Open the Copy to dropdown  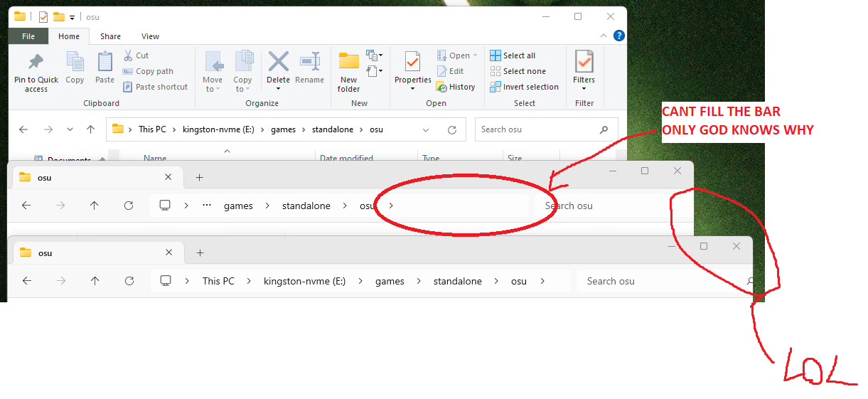coord(243,73)
